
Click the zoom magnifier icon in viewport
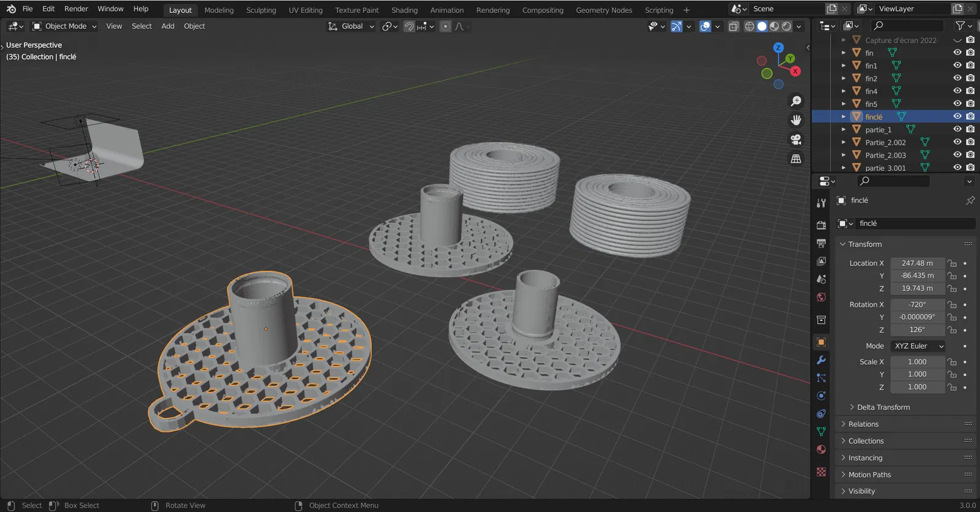[796, 101]
